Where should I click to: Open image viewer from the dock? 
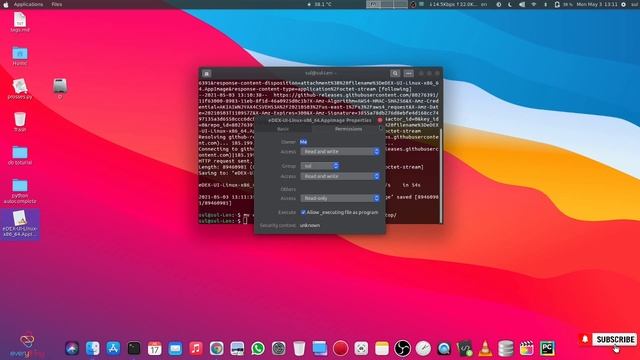(x=237, y=348)
